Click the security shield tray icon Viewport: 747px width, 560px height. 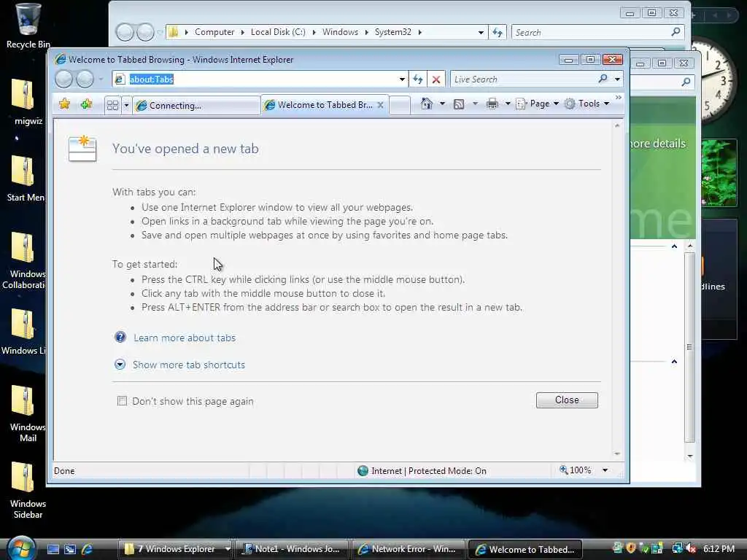tap(631, 548)
